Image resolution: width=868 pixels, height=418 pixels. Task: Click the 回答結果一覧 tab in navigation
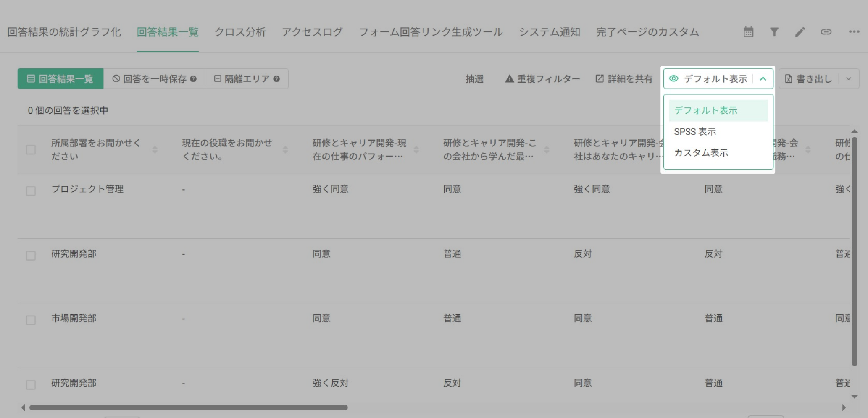[x=168, y=32]
